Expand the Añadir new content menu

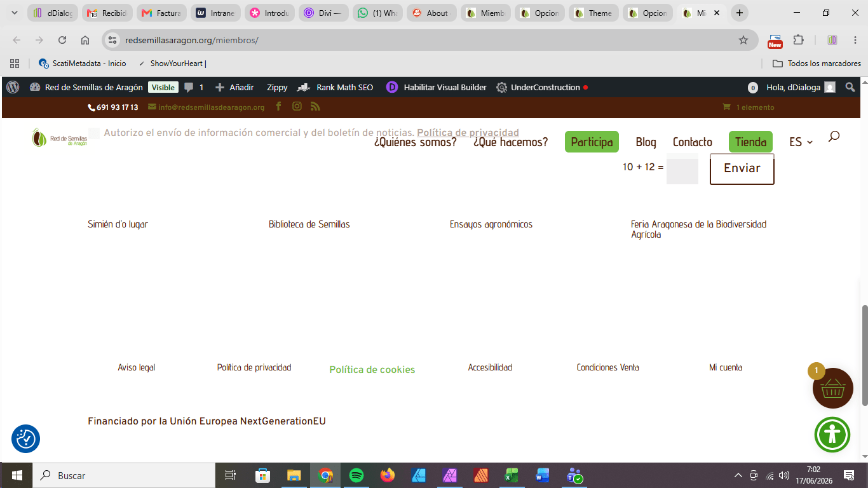[x=234, y=88]
